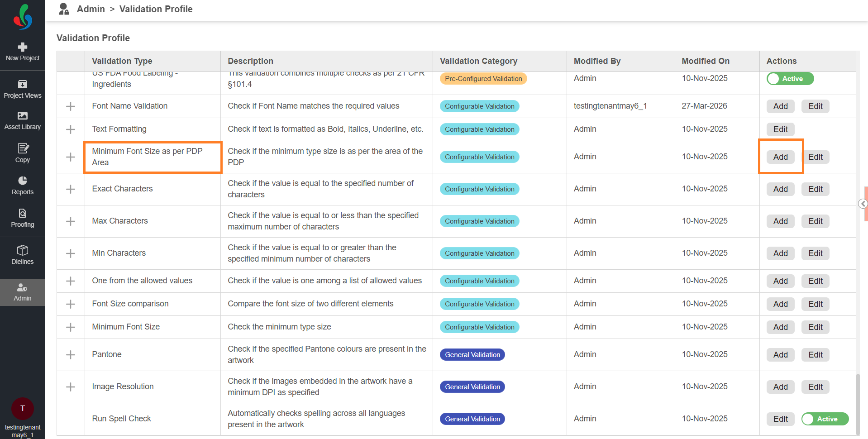Click the Admin breadcrumb link
Image resolution: width=868 pixels, height=439 pixels.
(91, 9)
